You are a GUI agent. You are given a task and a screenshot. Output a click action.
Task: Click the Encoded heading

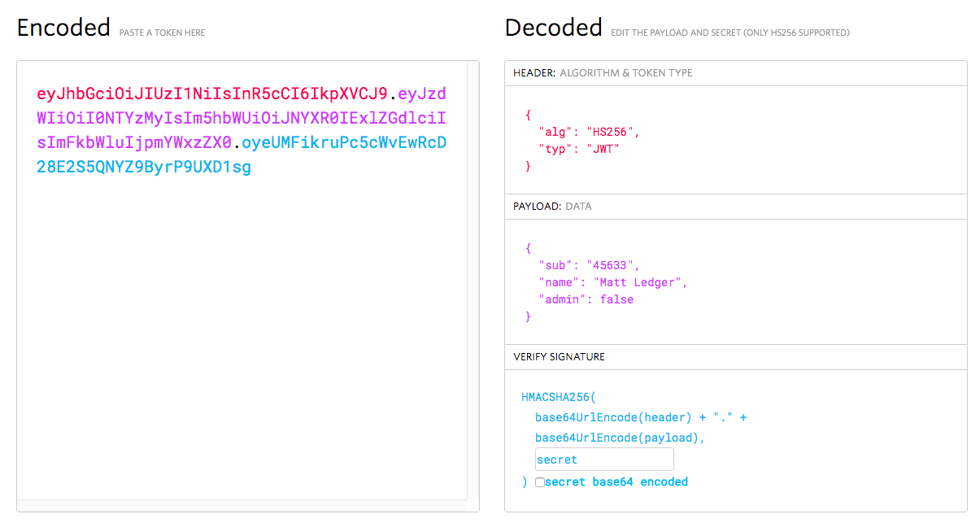[x=63, y=28]
